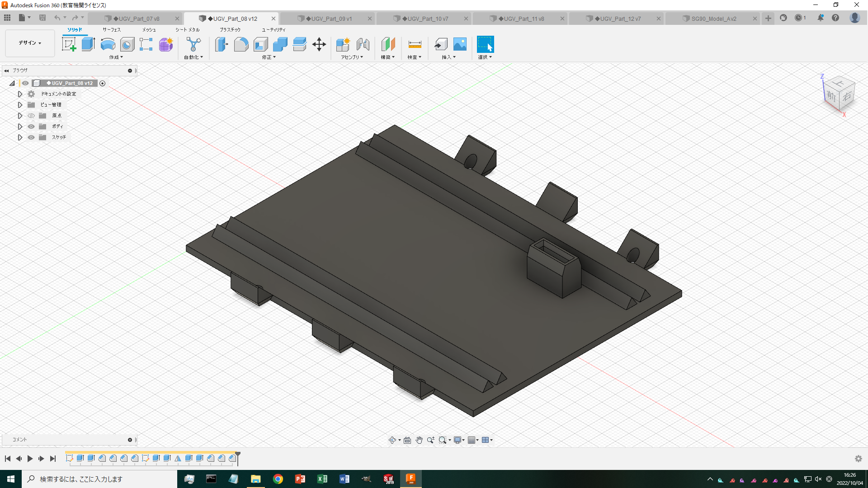Screen dimensions: 868x488
Task: Open the Modify (修正) dropdown menu
Action: pos(269,57)
